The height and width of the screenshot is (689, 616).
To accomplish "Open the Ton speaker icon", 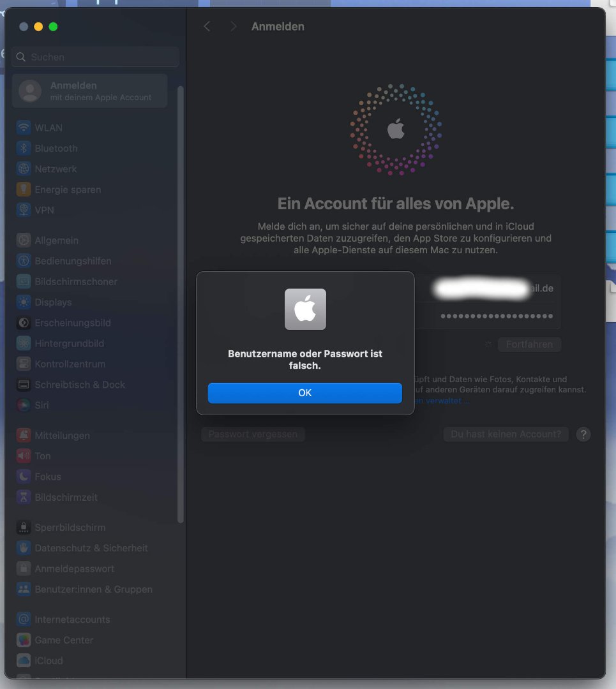I will click(24, 456).
